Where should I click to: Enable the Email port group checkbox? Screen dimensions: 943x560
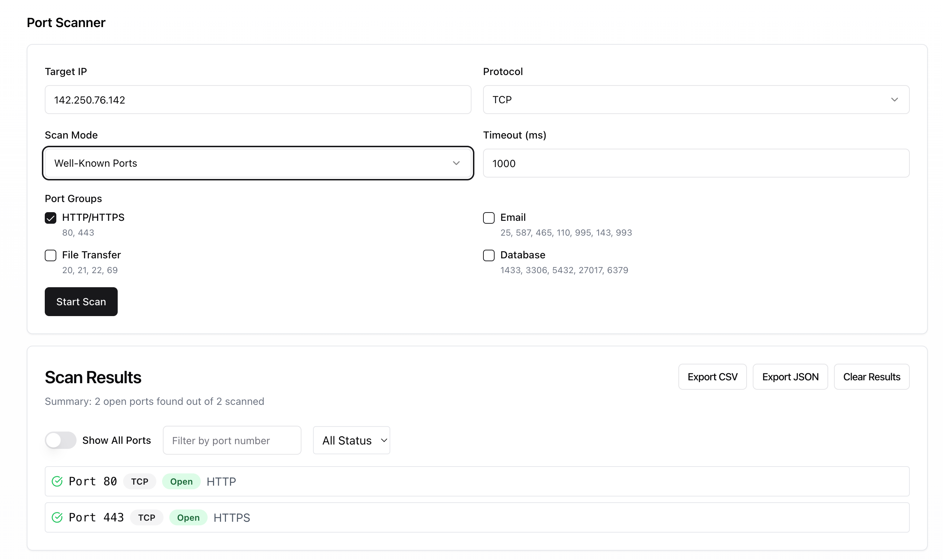[488, 218]
